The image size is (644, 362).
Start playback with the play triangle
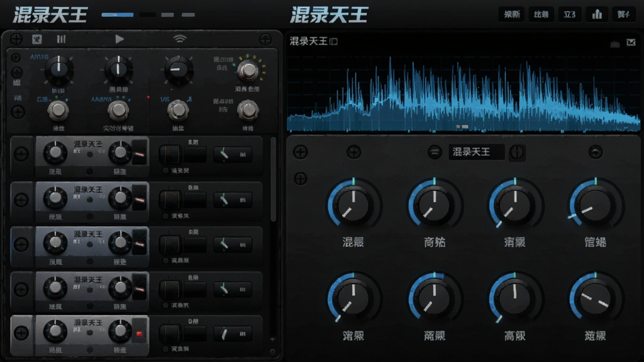coord(119,39)
